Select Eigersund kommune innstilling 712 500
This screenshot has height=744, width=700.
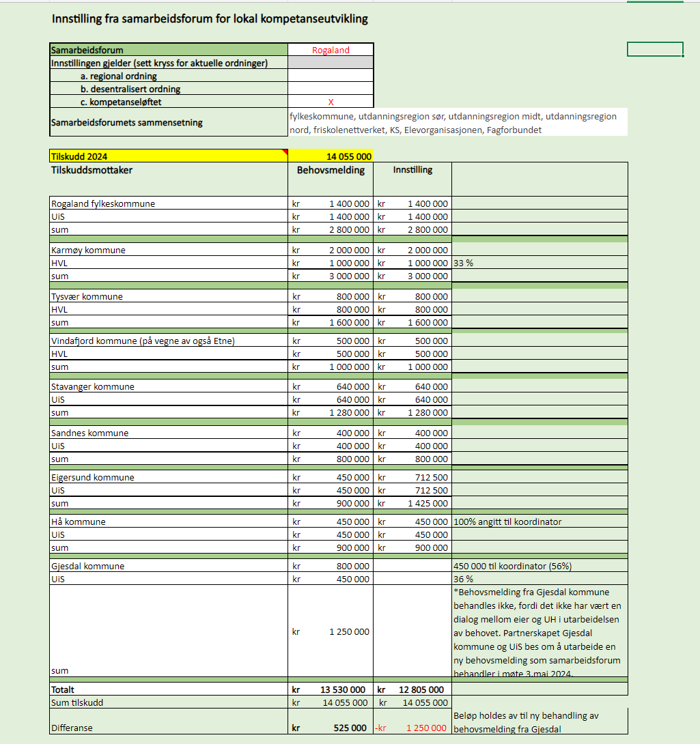coord(412,477)
